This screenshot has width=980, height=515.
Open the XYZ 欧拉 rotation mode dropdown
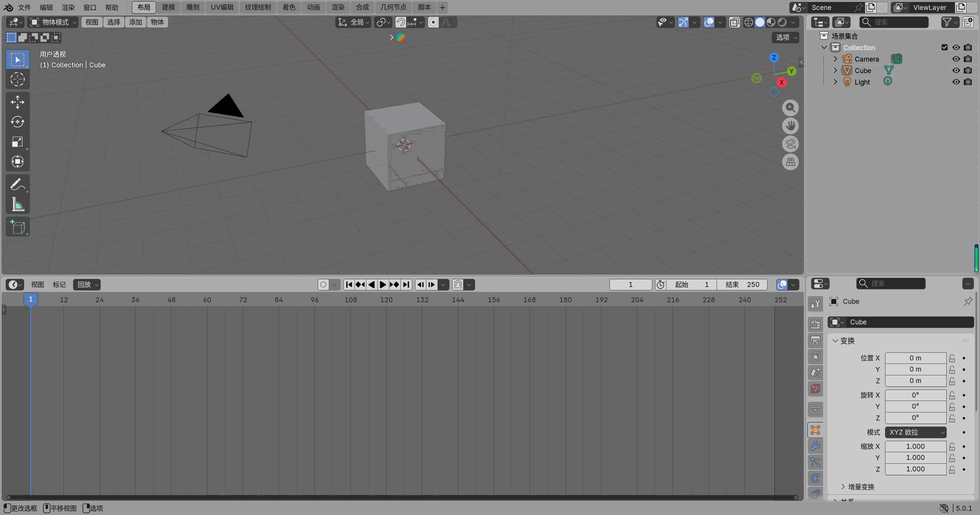click(915, 432)
